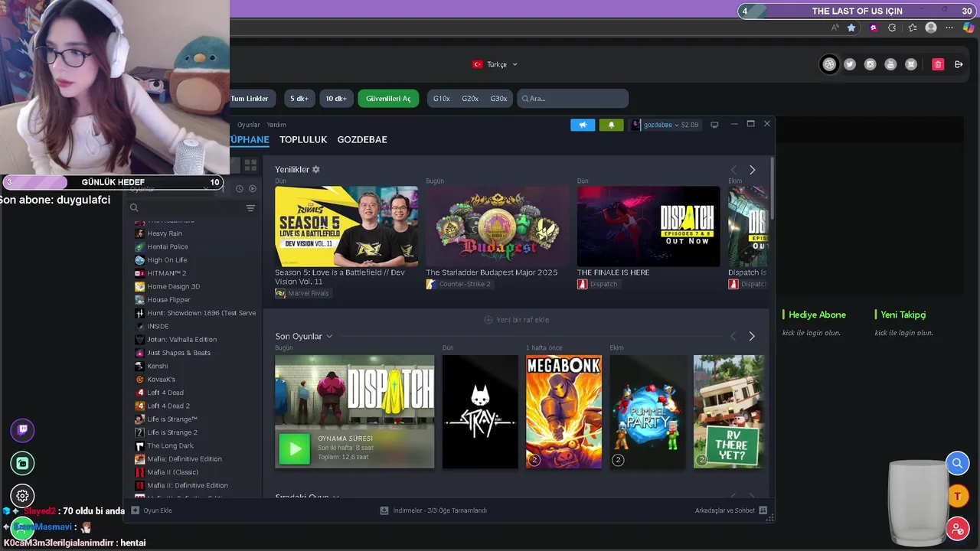Click the Twitter icon on webpage header
980x551 pixels.
pyautogui.click(x=850, y=64)
